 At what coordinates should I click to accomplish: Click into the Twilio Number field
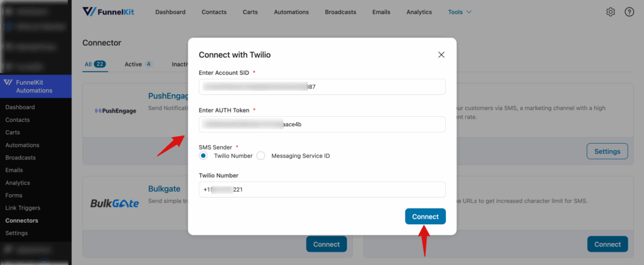(x=322, y=190)
